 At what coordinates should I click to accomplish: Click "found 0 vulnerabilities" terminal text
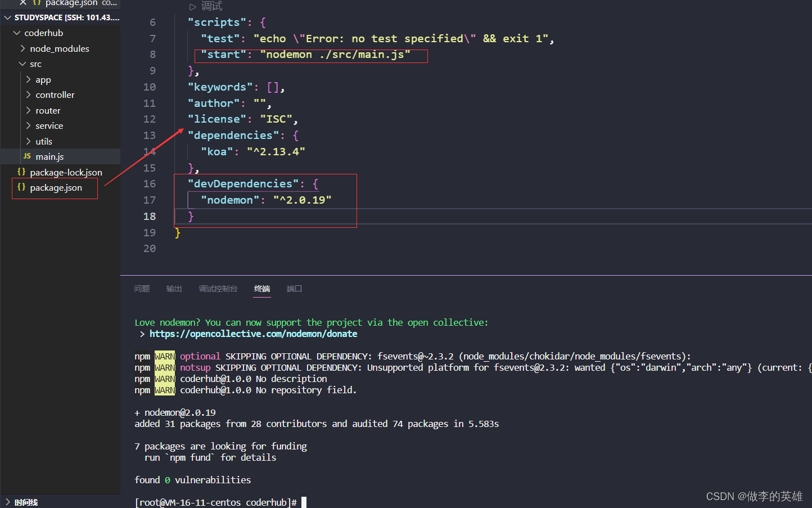coord(193,480)
